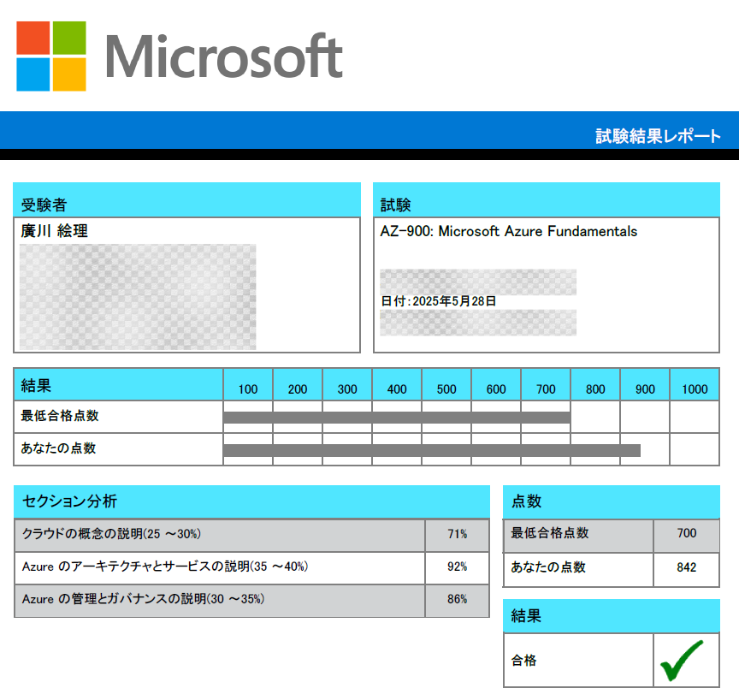The image size is (739, 700).
Task: Click the exam date 日付:2025年5月28日
Action: point(439,301)
